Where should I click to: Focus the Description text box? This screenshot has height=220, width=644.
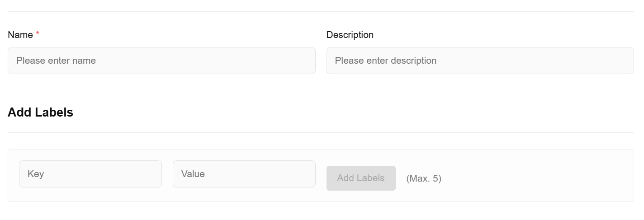480,61
